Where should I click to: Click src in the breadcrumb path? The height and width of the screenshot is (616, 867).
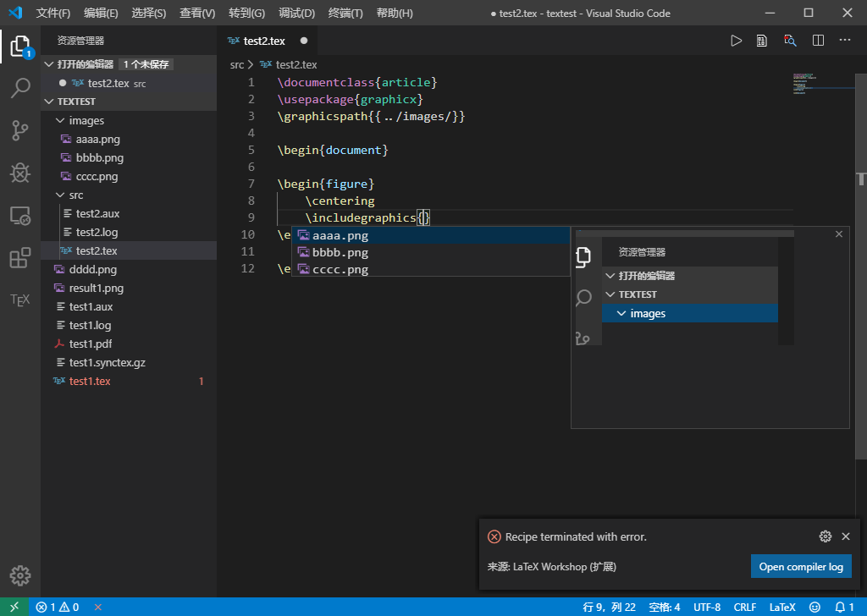tap(237, 64)
